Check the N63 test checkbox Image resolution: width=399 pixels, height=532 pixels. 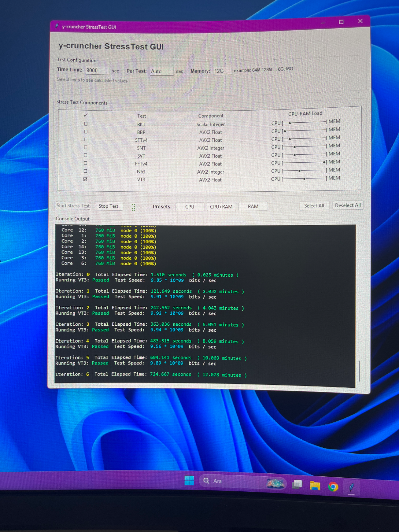[85, 171]
